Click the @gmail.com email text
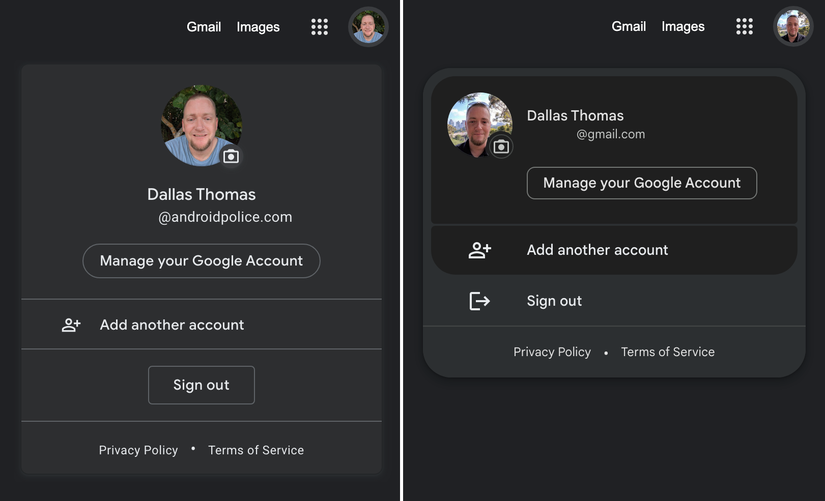825x501 pixels. click(x=610, y=134)
